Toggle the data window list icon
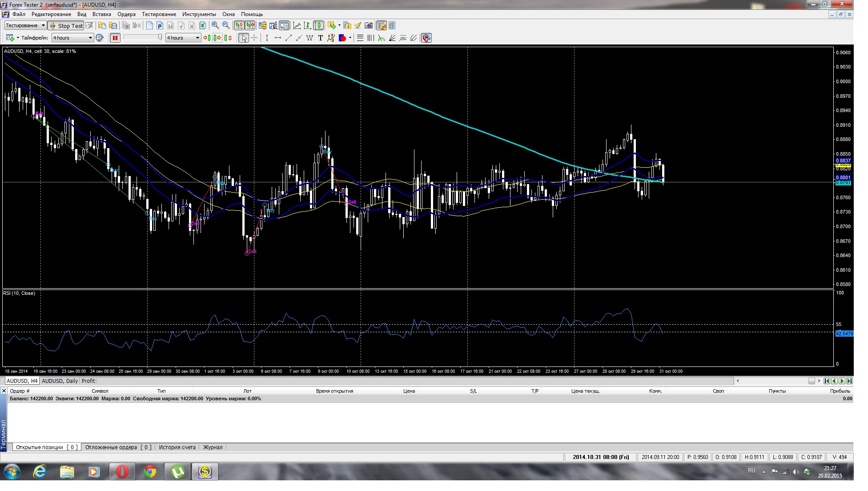Viewport: 868px width, 491px height. point(392,25)
